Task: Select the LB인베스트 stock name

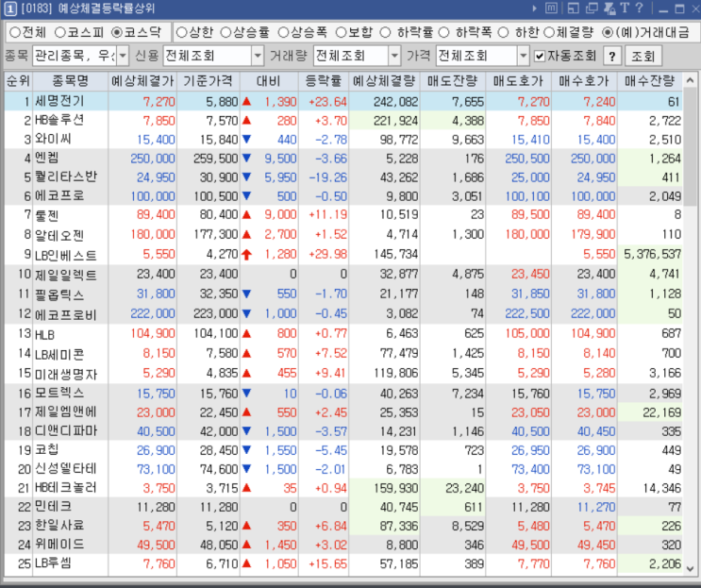Action: click(66, 255)
